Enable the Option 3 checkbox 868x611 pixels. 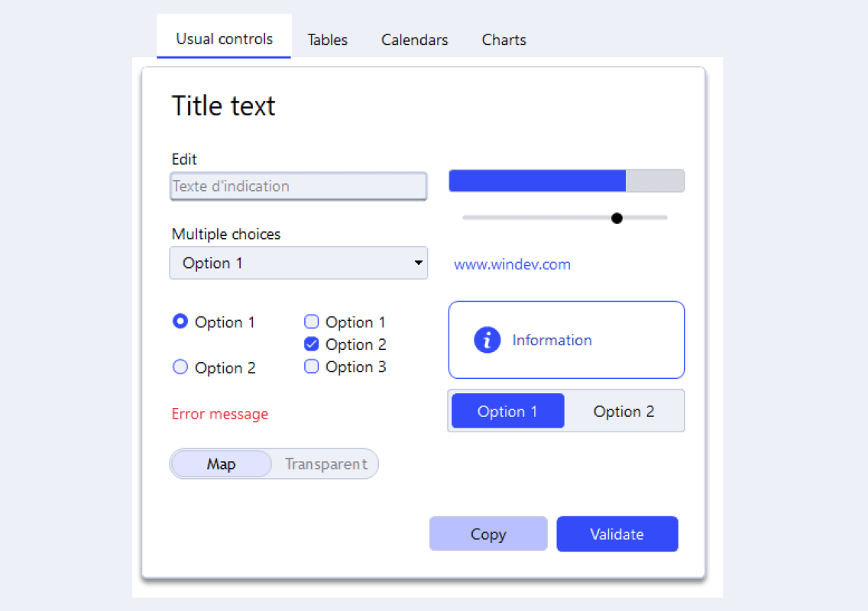tap(312, 367)
